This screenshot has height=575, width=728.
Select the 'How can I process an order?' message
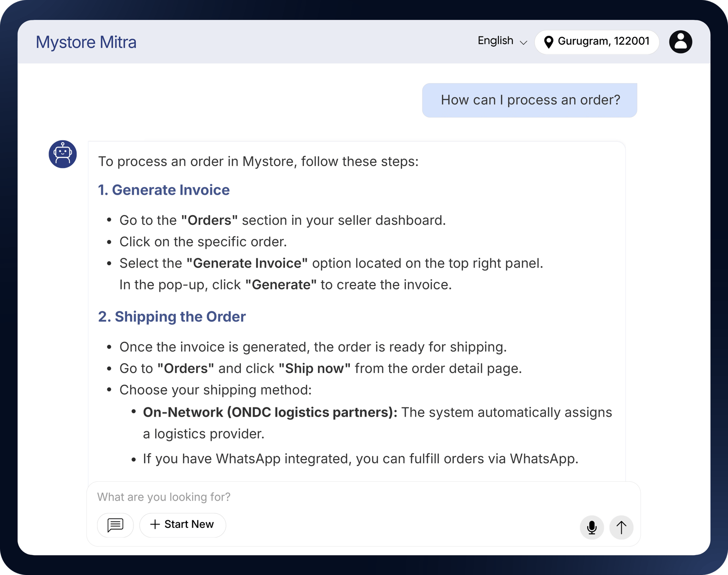[530, 100]
